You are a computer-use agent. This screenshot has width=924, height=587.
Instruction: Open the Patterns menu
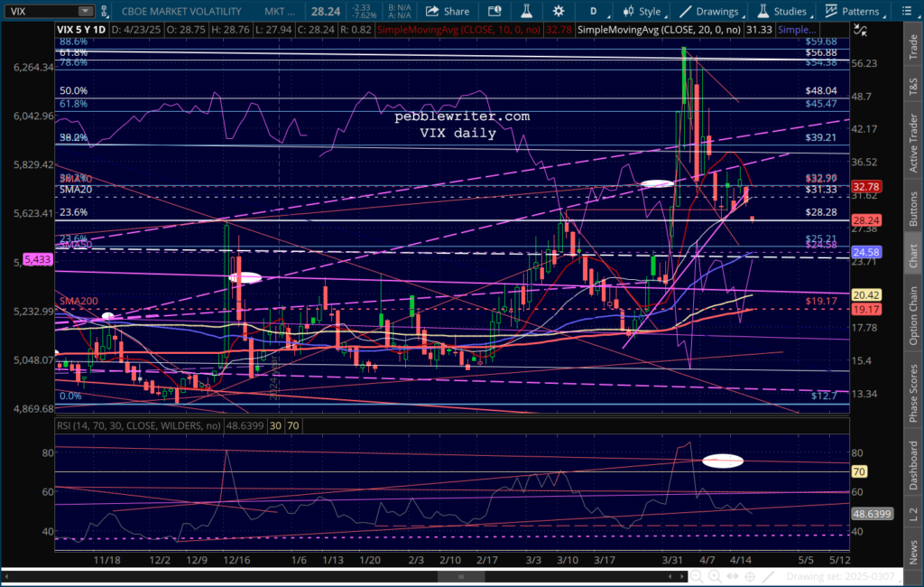854,11
